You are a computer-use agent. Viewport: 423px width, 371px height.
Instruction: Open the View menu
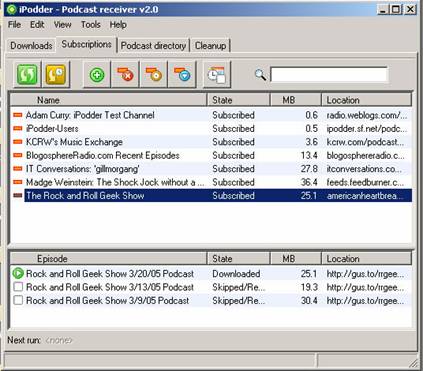[62, 25]
